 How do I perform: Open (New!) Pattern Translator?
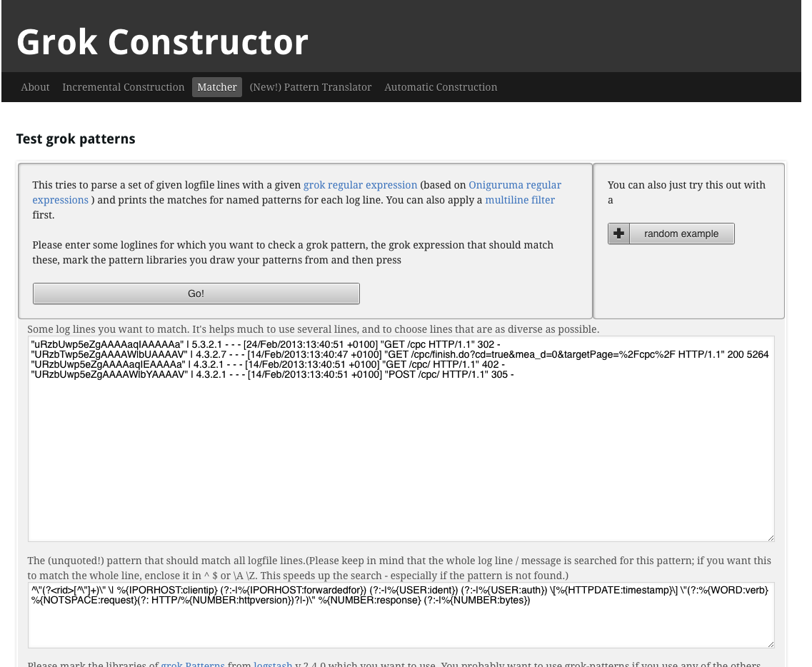click(310, 87)
